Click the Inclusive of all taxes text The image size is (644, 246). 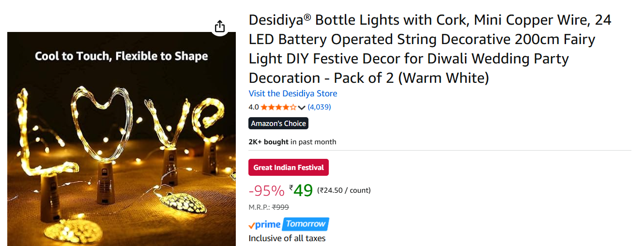click(x=287, y=238)
